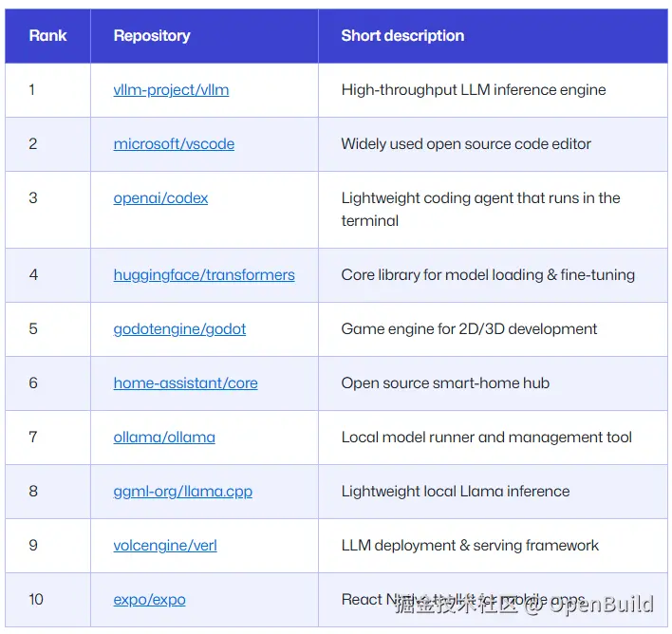Select 'Lightweight coding agent that runs' description
The width and height of the screenshot is (672, 634).
click(x=480, y=210)
